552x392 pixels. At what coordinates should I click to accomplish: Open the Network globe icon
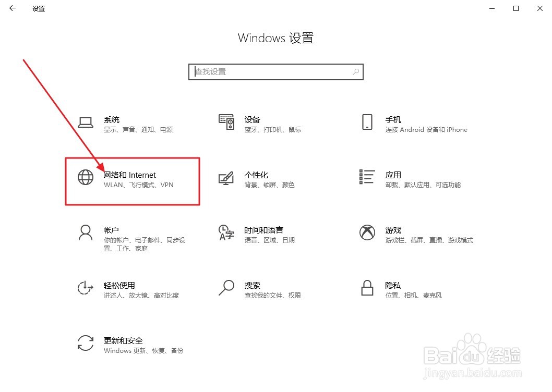(86, 177)
